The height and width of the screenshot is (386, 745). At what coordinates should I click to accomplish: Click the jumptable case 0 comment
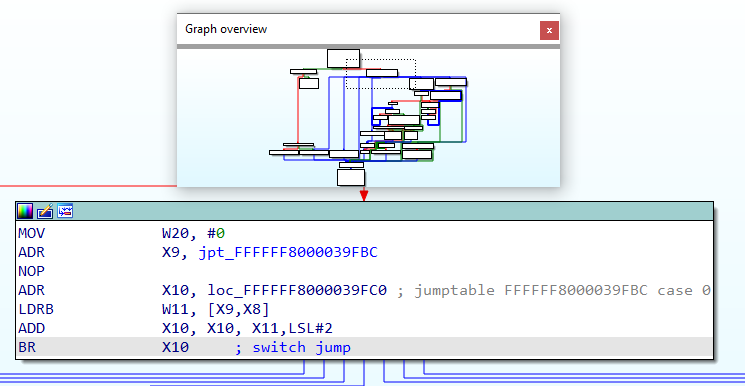(554, 290)
